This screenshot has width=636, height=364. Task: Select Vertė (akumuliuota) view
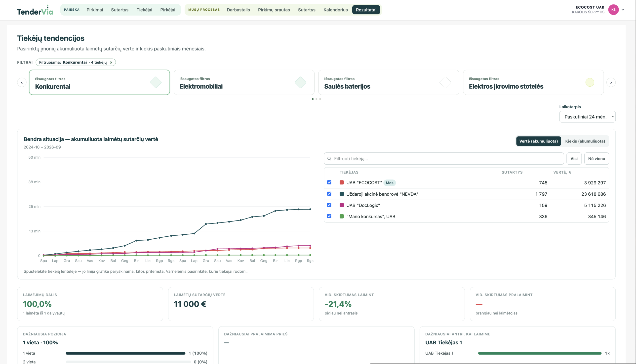(x=538, y=141)
